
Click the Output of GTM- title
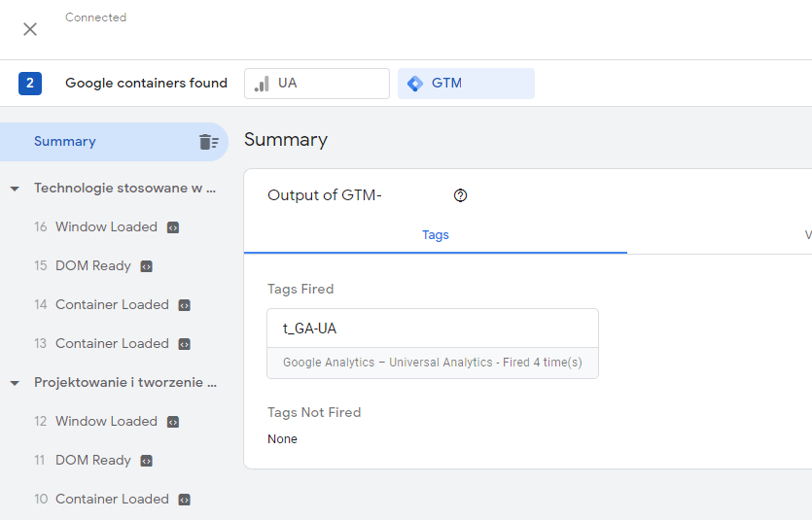pyautogui.click(x=325, y=195)
